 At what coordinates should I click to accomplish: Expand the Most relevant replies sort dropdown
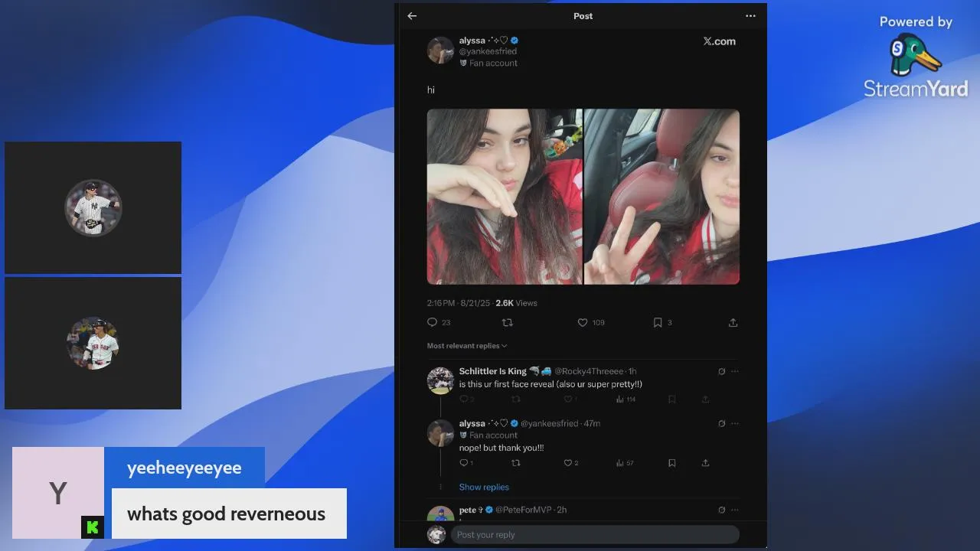pyautogui.click(x=467, y=346)
